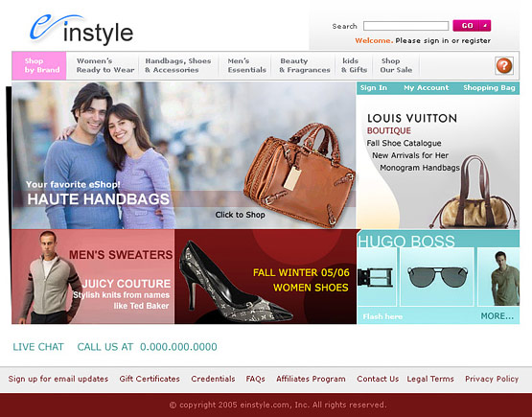Open the Hugo Boss heading

[x=406, y=242]
